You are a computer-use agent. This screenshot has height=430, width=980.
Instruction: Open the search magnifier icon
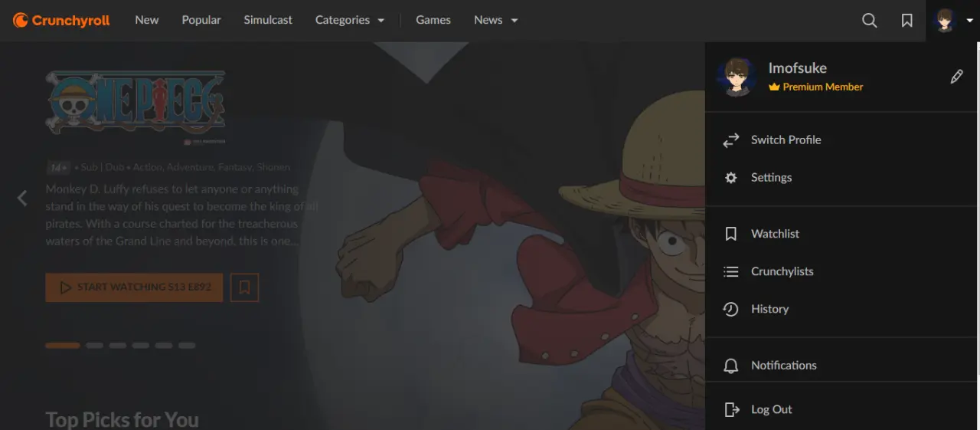tap(870, 21)
